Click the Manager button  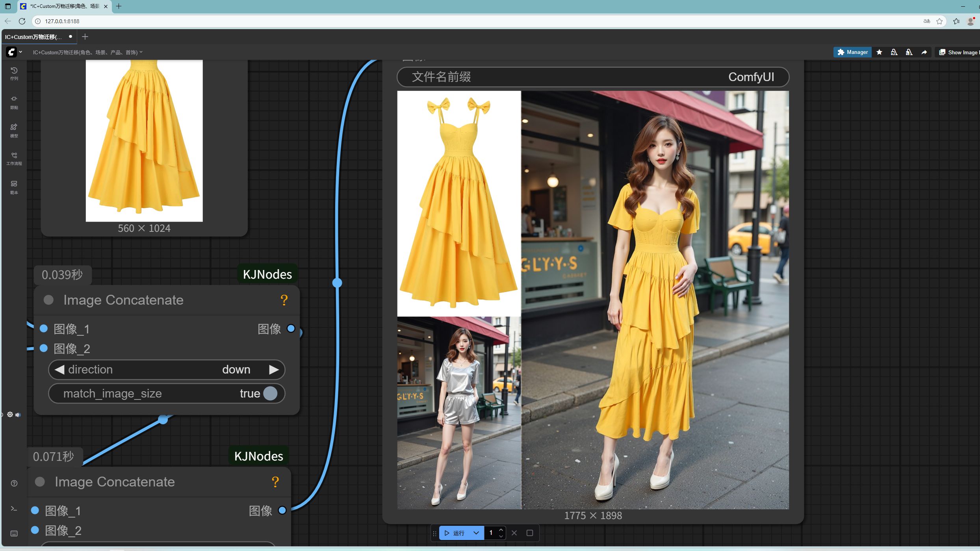click(x=852, y=52)
